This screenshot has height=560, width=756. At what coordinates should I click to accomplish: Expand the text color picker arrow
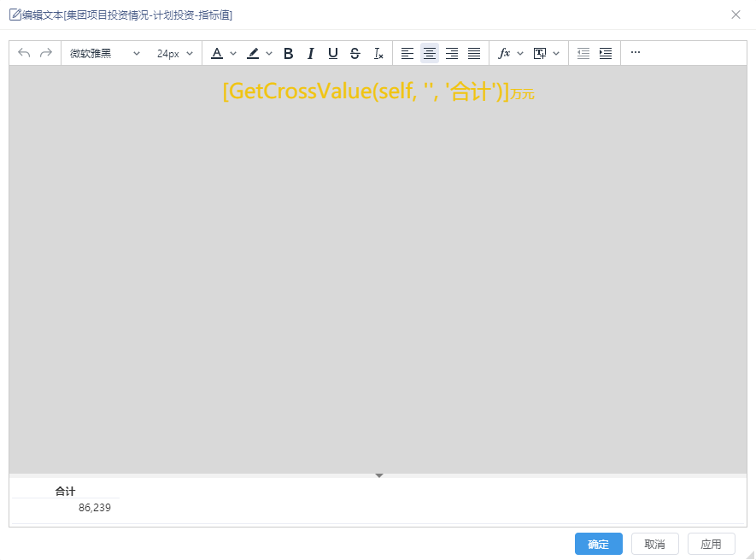[x=233, y=54]
